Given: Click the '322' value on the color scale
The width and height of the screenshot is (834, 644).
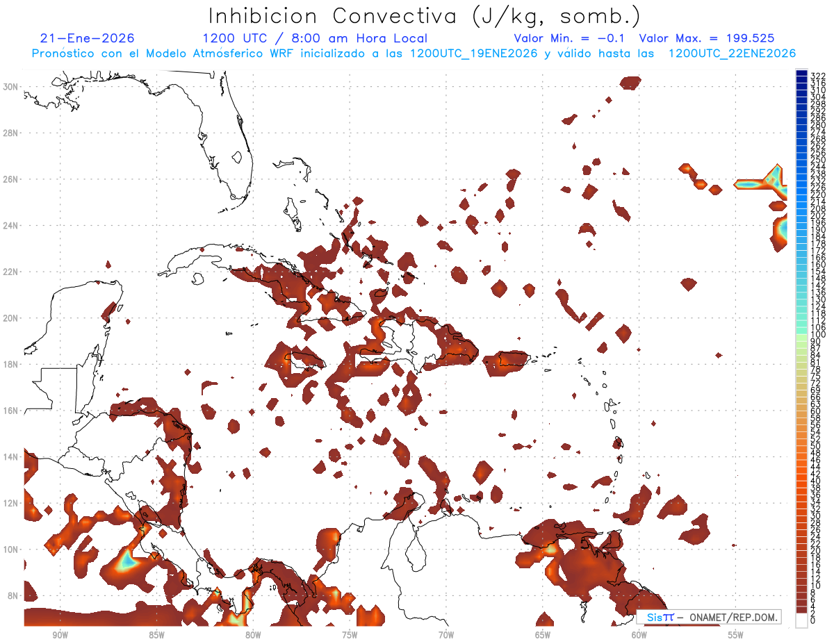Looking at the screenshot, I should pos(817,76).
